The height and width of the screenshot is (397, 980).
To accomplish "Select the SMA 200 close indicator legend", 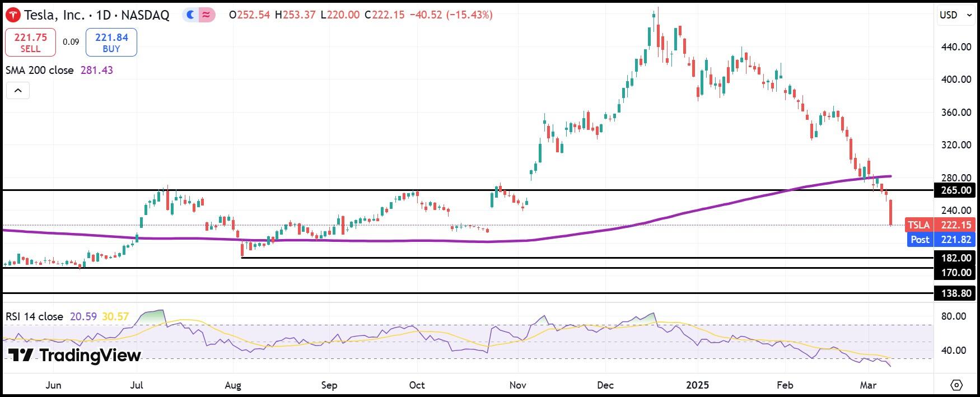I will pos(59,70).
